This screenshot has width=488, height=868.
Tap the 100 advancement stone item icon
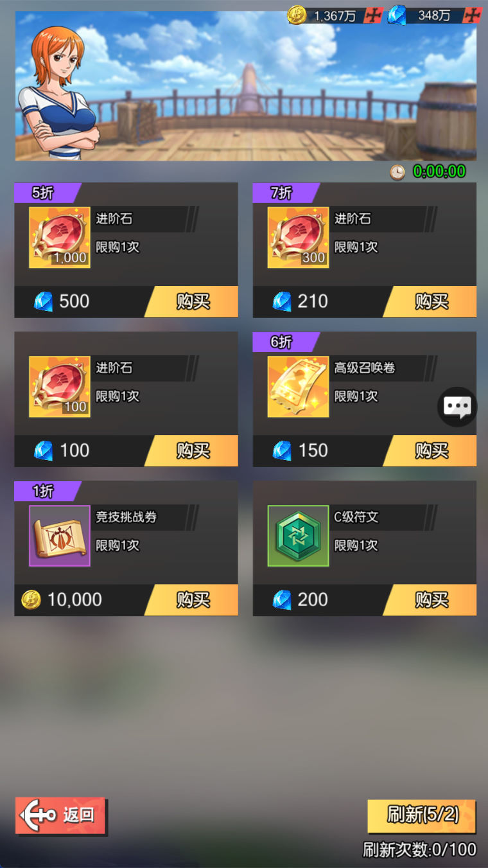[60, 386]
